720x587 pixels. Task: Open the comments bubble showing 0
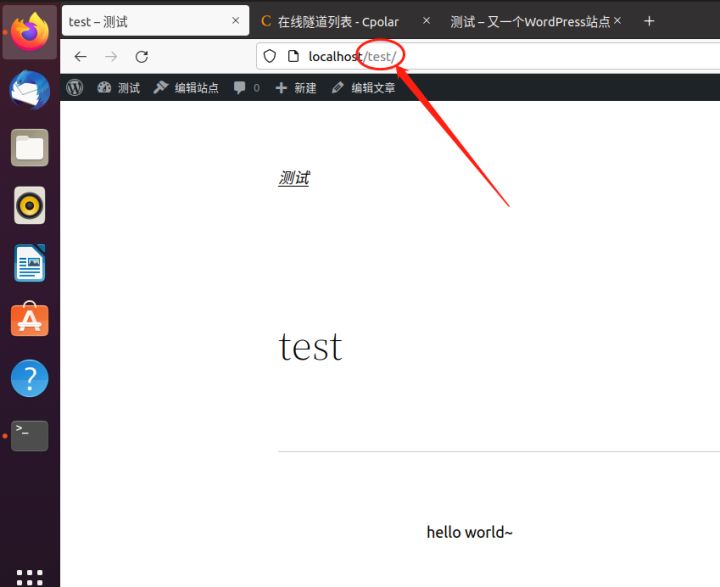[247, 87]
